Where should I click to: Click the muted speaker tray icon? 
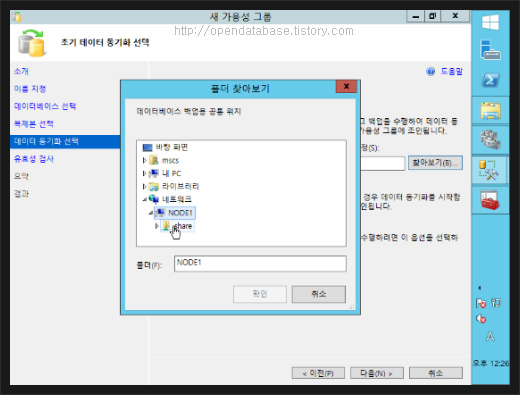point(481,319)
